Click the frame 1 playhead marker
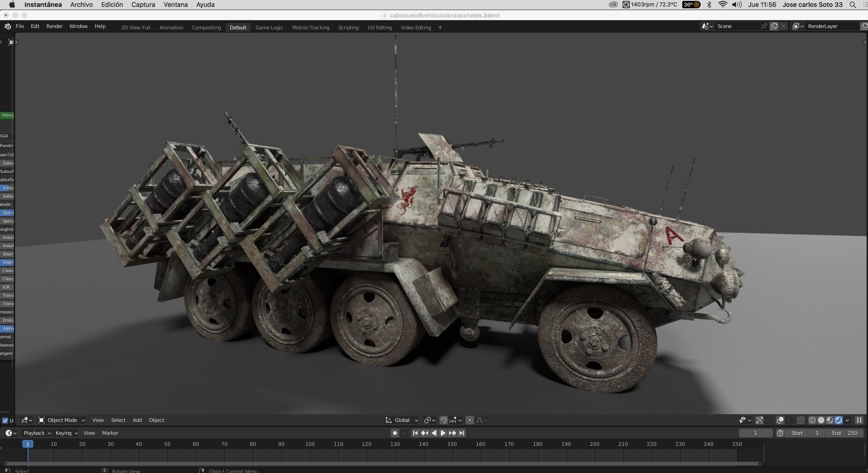Screen dimensions: 868x473 tap(28, 444)
